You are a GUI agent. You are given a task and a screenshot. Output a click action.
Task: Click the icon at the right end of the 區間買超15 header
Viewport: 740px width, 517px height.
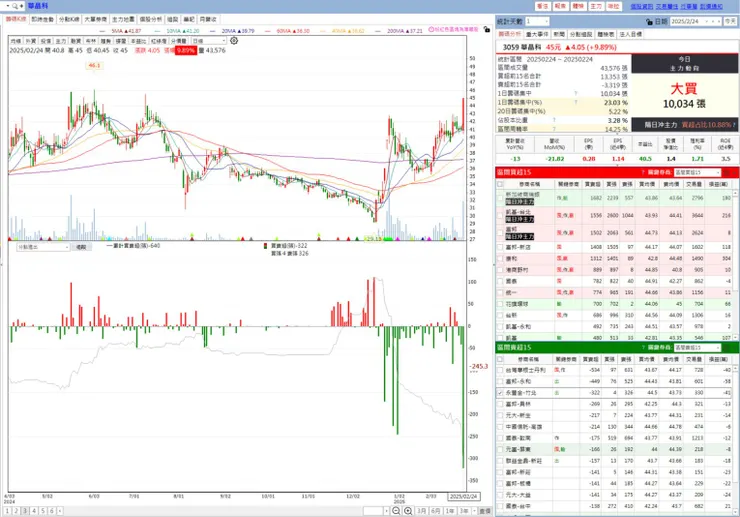[727, 173]
